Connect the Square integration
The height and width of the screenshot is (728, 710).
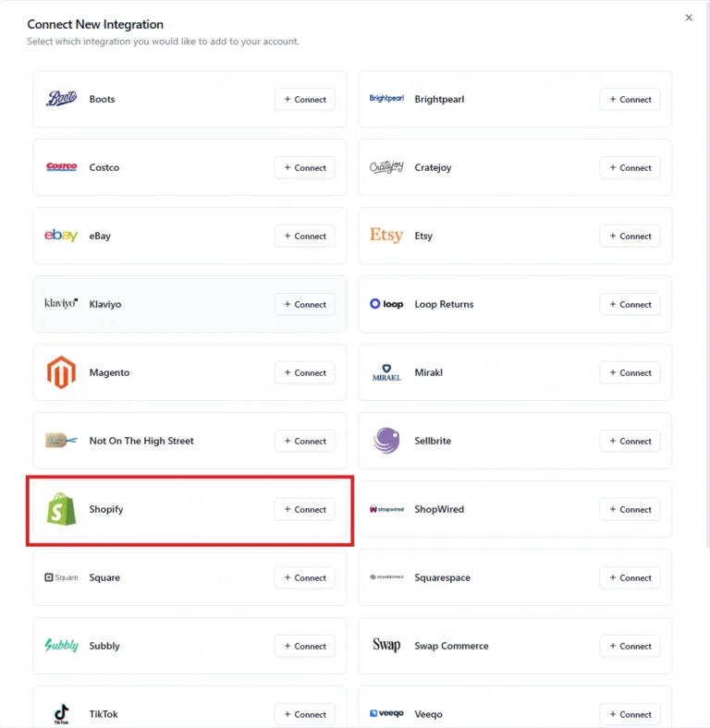click(305, 577)
